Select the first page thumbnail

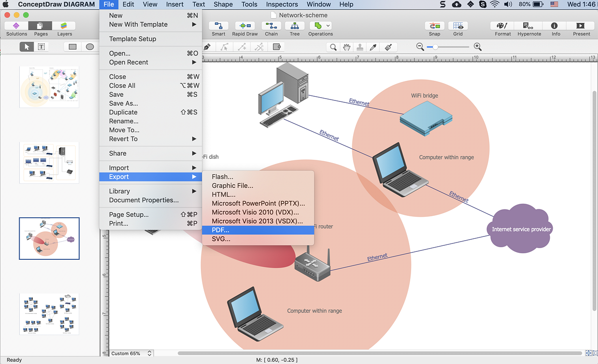coord(49,87)
